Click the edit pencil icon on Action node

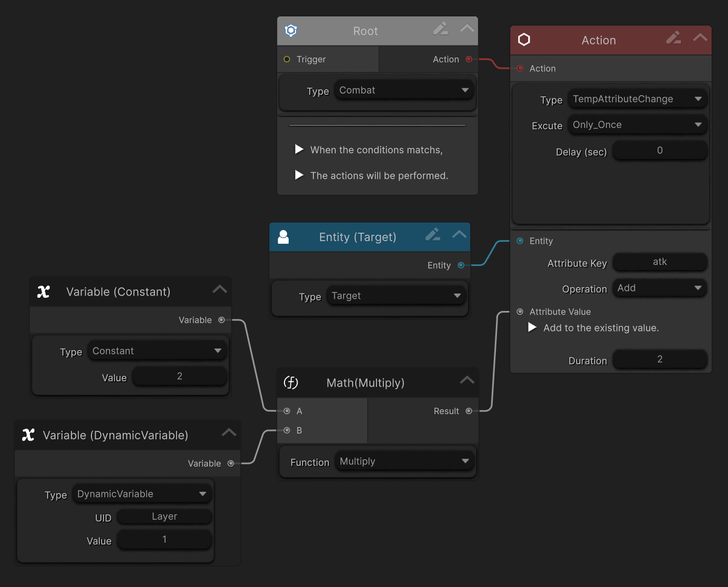[x=673, y=38]
